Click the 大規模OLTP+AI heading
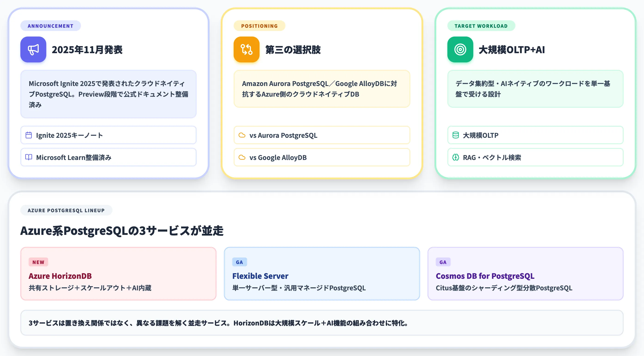Image resolution: width=644 pixels, height=356 pixels. (512, 50)
